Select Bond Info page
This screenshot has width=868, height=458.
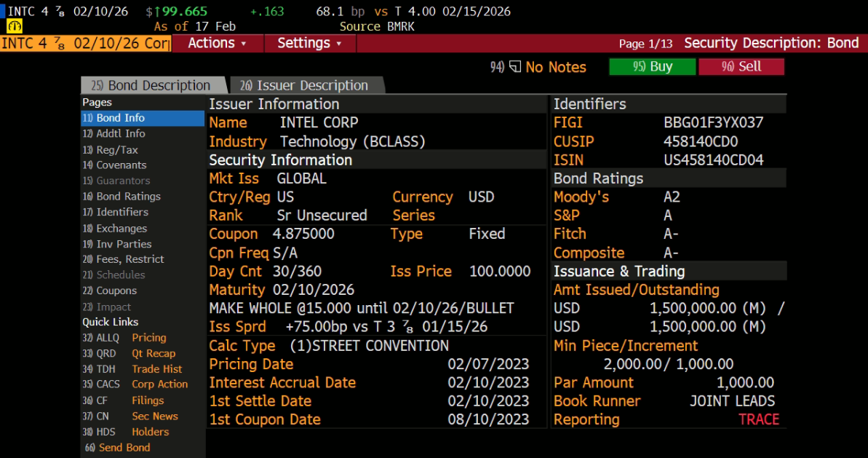pyautogui.click(x=143, y=118)
